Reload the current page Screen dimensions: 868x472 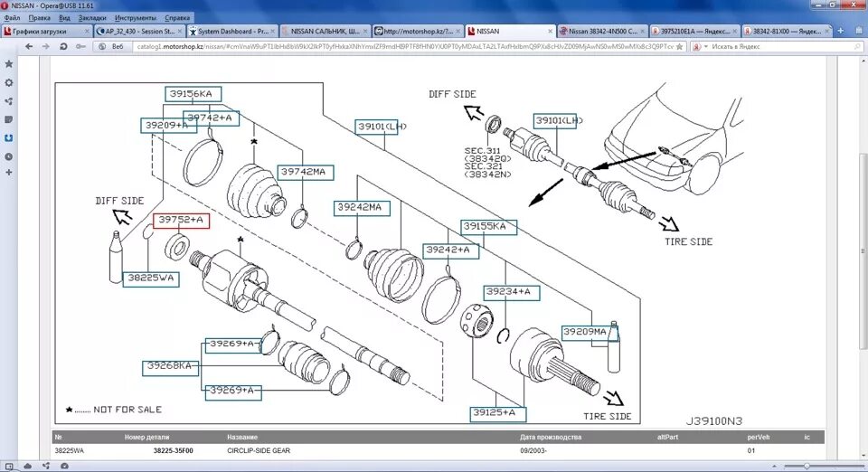63,46
